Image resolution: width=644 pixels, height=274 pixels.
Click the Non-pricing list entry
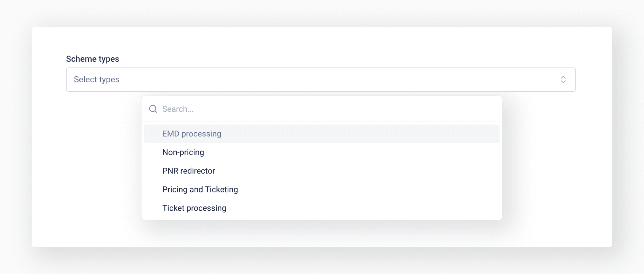pos(321,153)
